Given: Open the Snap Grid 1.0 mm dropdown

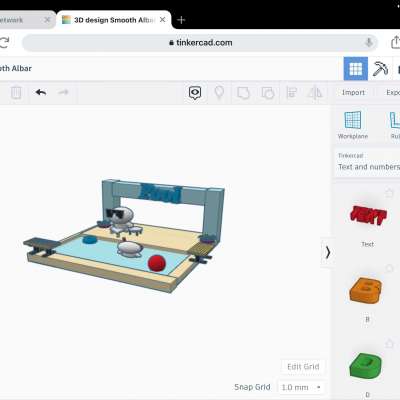Looking at the screenshot, I should pyautogui.click(x=302, y=387).
